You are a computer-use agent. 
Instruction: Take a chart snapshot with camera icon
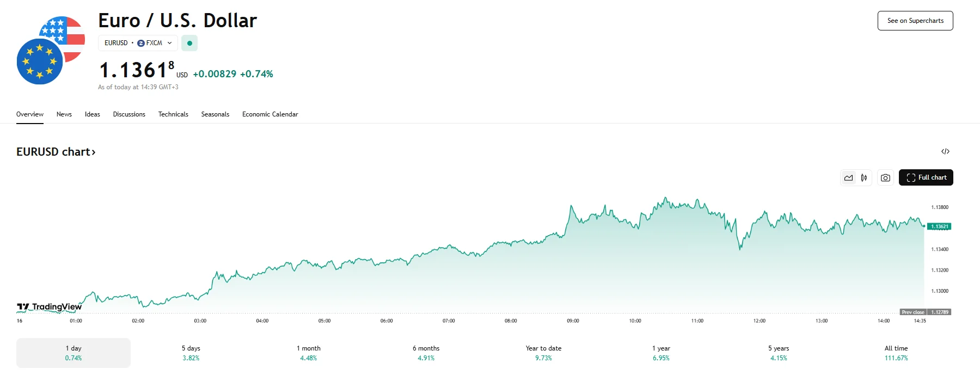pos(886,178)
